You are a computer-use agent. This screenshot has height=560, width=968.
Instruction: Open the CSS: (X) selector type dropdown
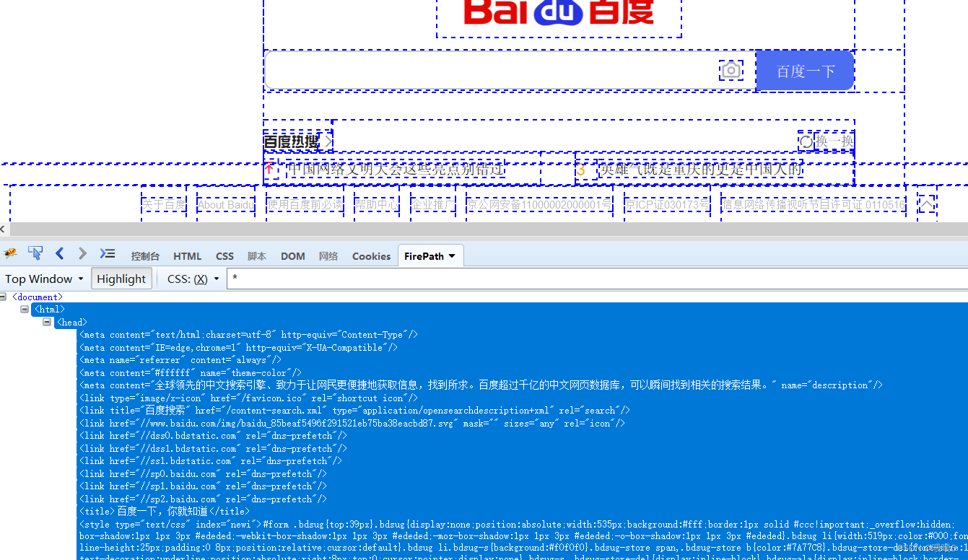[192, 279]
